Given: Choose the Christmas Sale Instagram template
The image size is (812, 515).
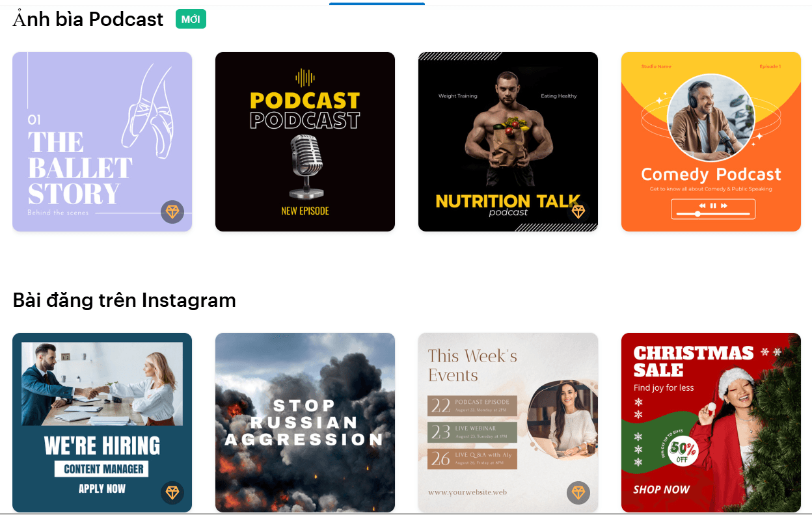Looking at the screenshot, I should (x=711, y=423).
